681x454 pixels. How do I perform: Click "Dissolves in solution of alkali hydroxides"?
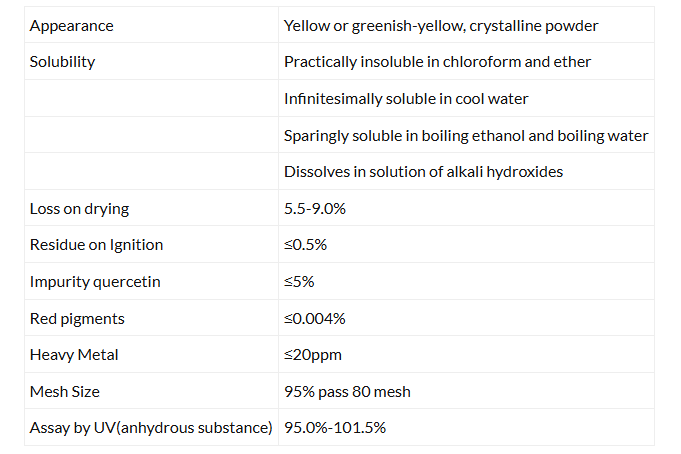point(423,172)
